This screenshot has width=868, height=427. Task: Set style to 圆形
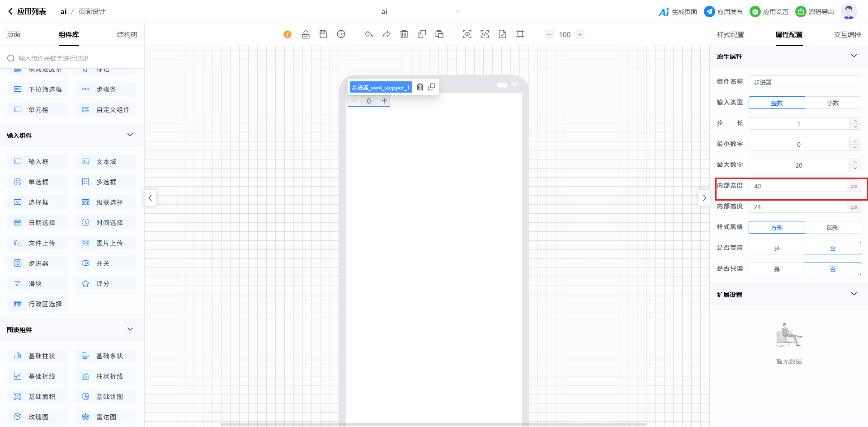coord(832,228)
